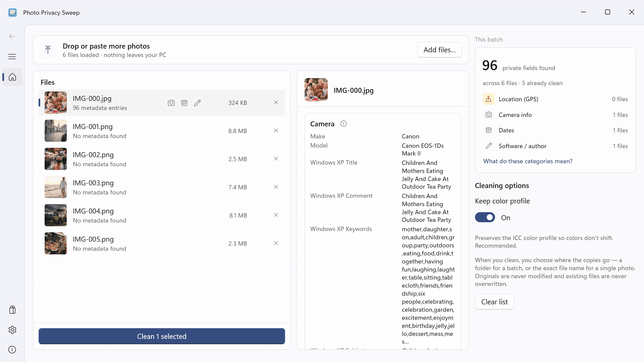644x362 pixels.
Task: Click calendar dates icon on IMG-000.jpg row
Action: [184, 103]
